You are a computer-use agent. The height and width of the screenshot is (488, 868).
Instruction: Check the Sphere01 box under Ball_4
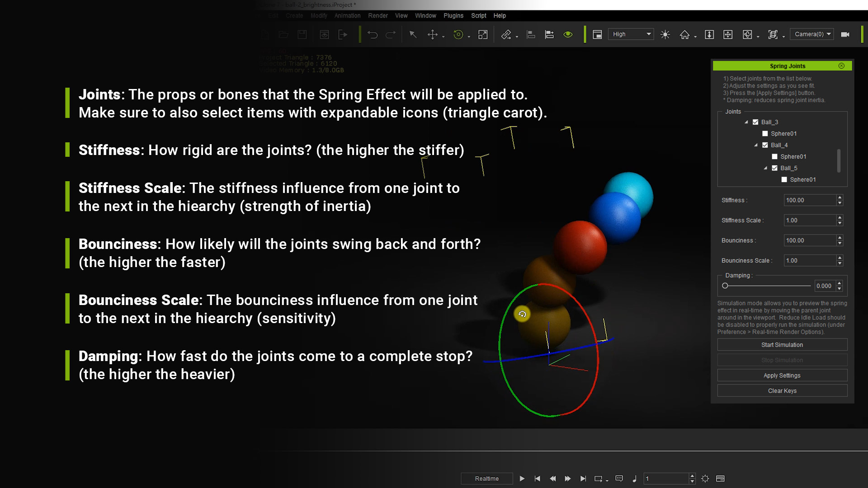[775, 156]
